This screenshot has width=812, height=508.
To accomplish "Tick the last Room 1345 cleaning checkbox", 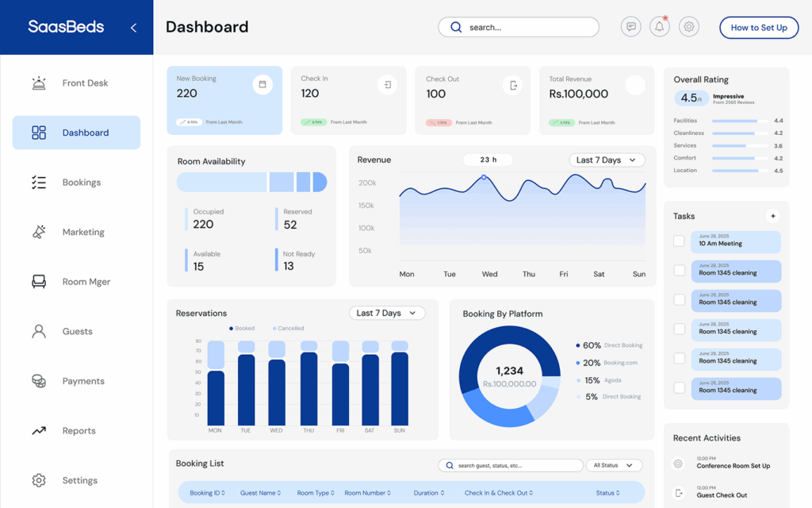I will pos(679,388).
